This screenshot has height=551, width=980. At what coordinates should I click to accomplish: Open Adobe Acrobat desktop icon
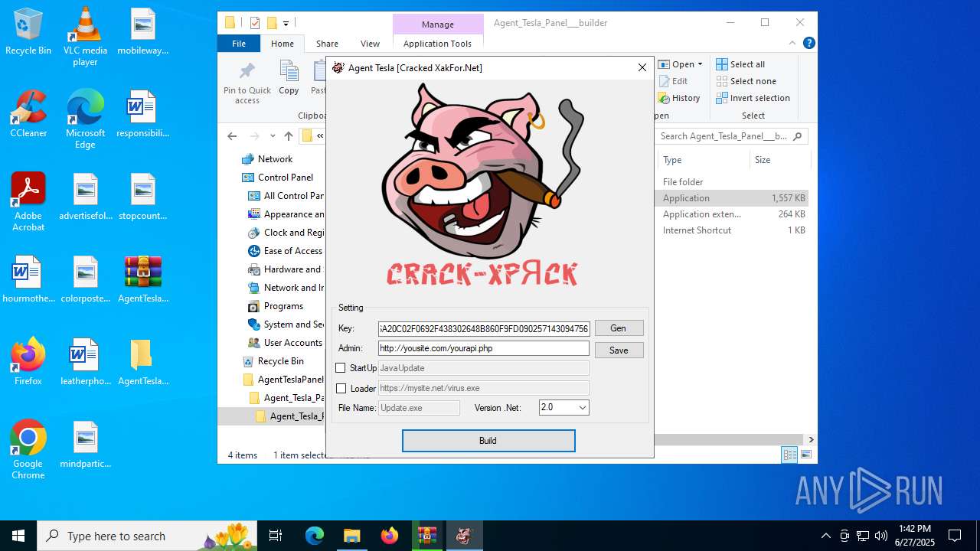pyautogui.click(x=28, y=202)
